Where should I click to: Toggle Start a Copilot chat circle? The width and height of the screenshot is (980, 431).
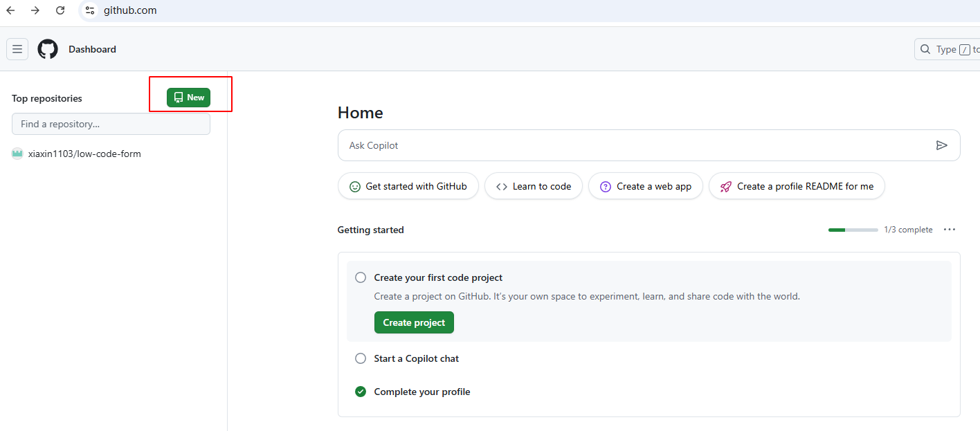click(x=361, y=358)
